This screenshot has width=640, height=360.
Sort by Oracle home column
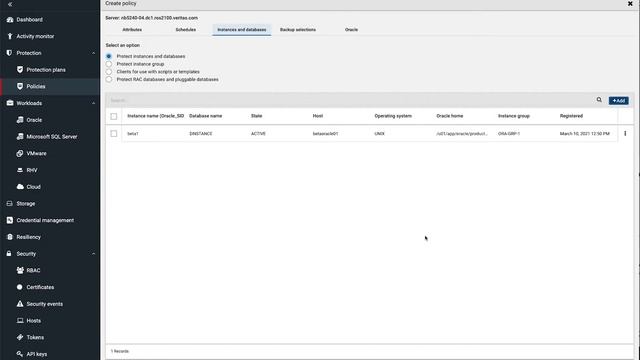point(450,116)
